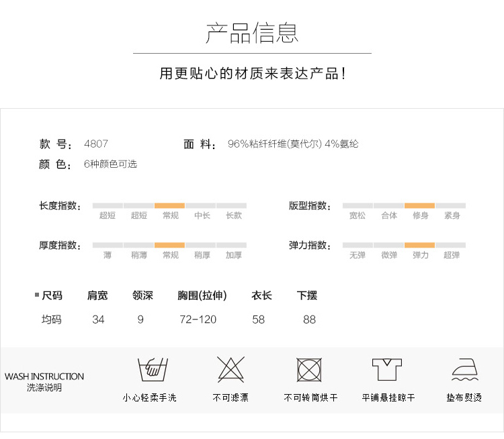Click the 产品信息 heading
The image size is (504, 439).
[252, 33]
